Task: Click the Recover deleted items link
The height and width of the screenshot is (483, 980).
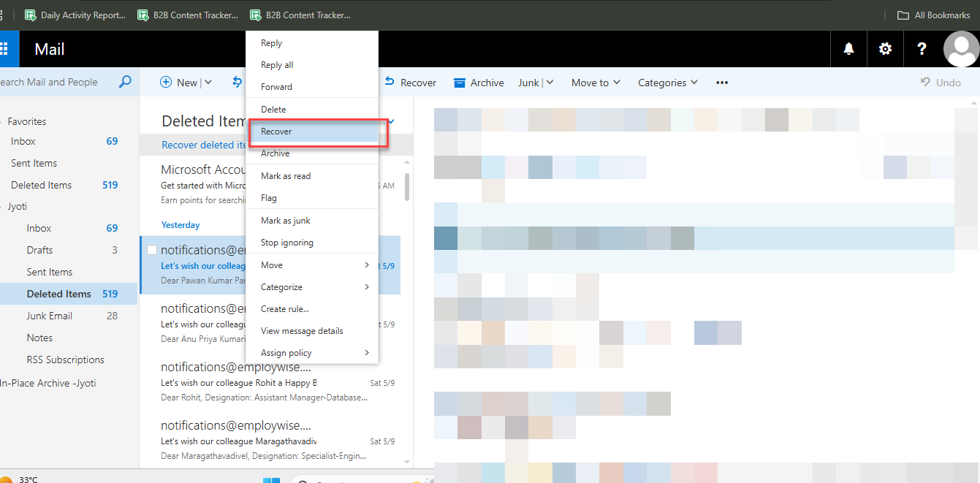Action: point(205,145)
